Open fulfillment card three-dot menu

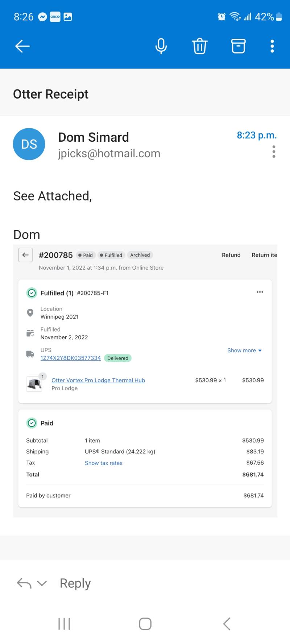pyautogui.click(x=260, y=292)
